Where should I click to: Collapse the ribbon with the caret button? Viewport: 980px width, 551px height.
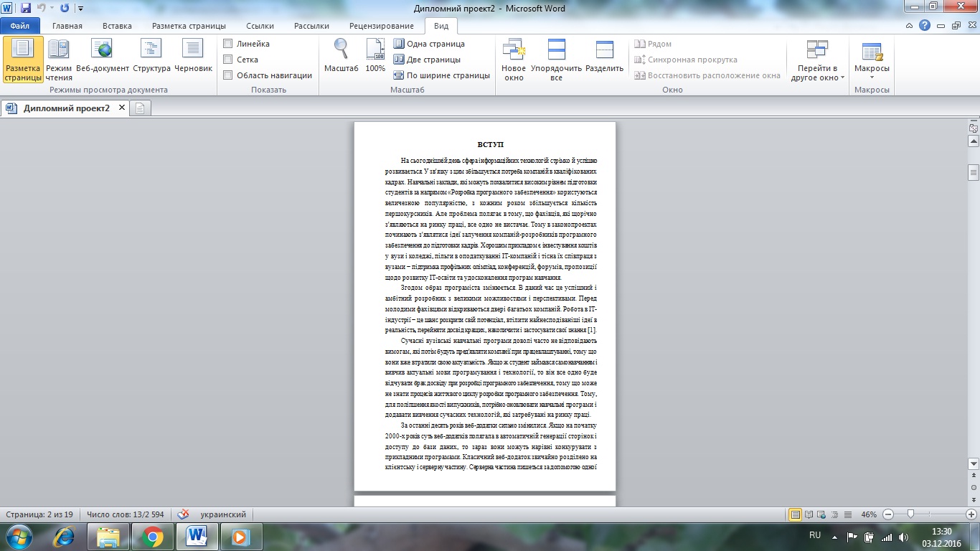tap(910, 26)
